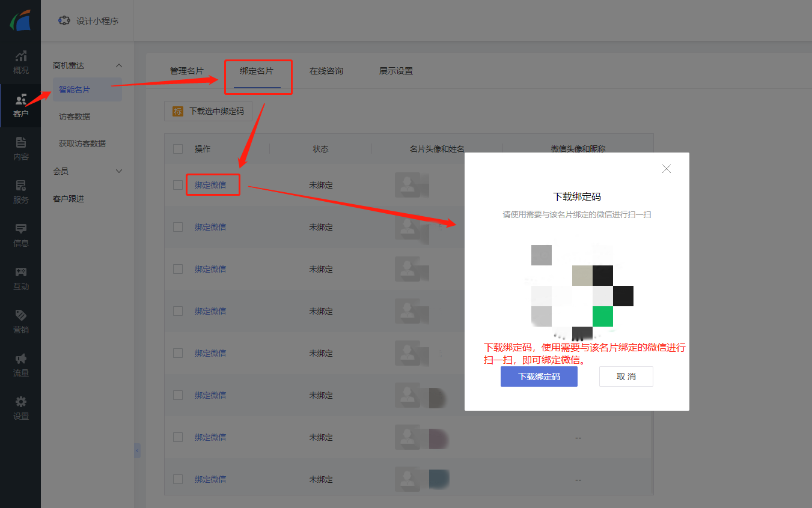
Task: Click 未绑定 status in the first row
Action: [321, 185]
